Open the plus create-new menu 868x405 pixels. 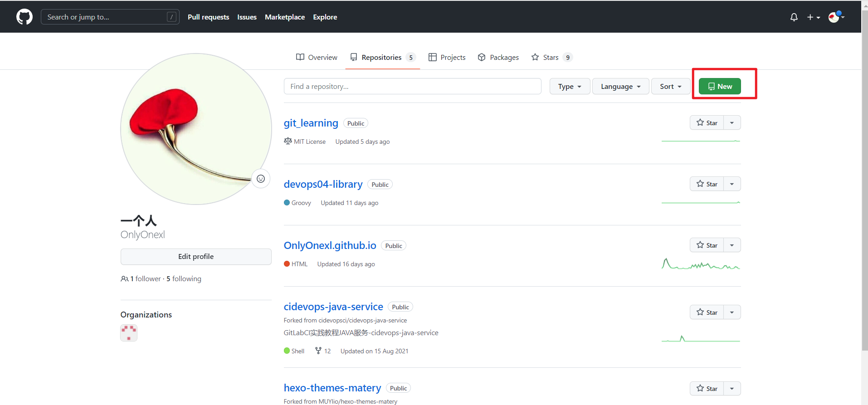click(x=814, y=17)
